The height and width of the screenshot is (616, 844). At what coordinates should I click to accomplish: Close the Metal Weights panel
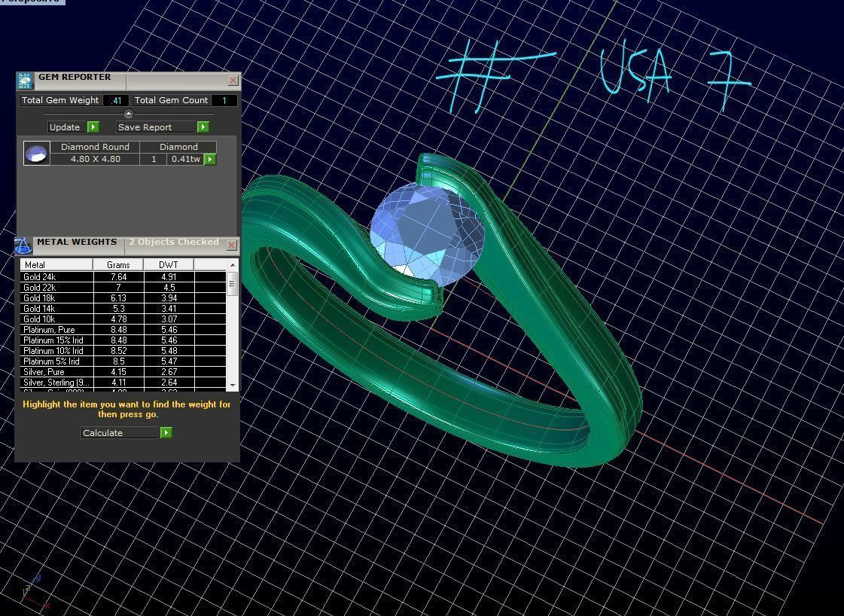(231, 245)
